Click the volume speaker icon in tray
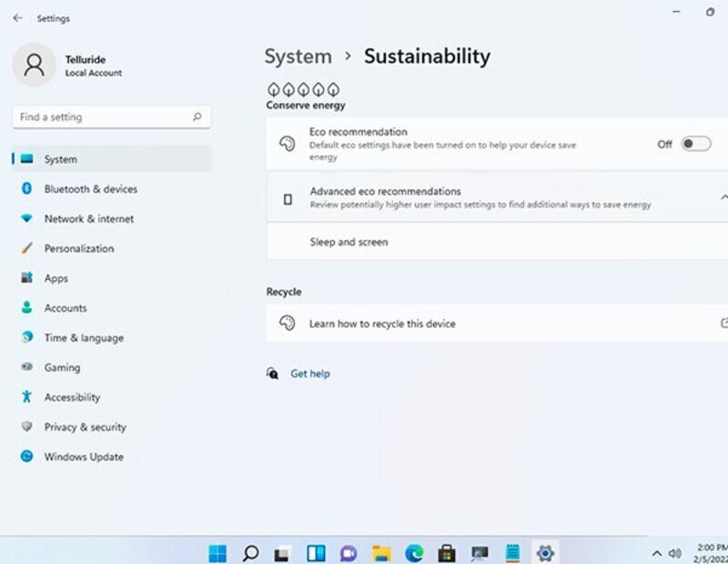This screenshot has width=728, height=564. [674, 552]
